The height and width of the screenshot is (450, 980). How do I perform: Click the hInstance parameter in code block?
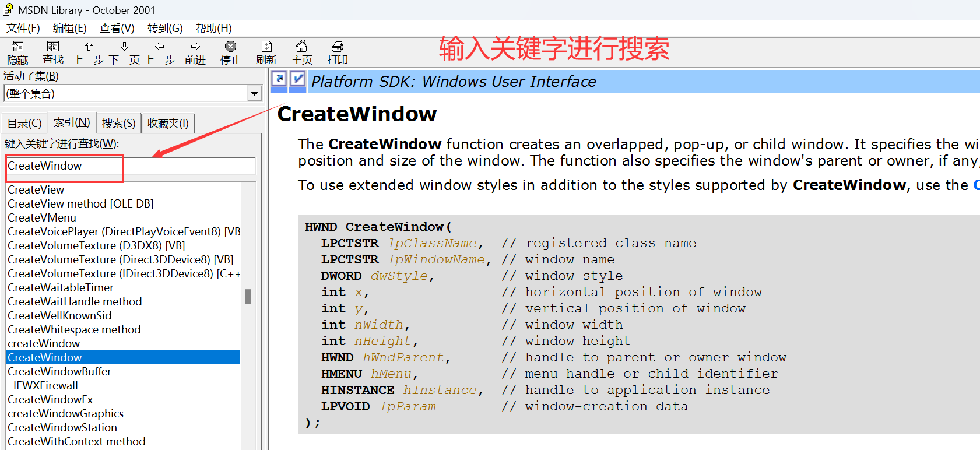440,390
